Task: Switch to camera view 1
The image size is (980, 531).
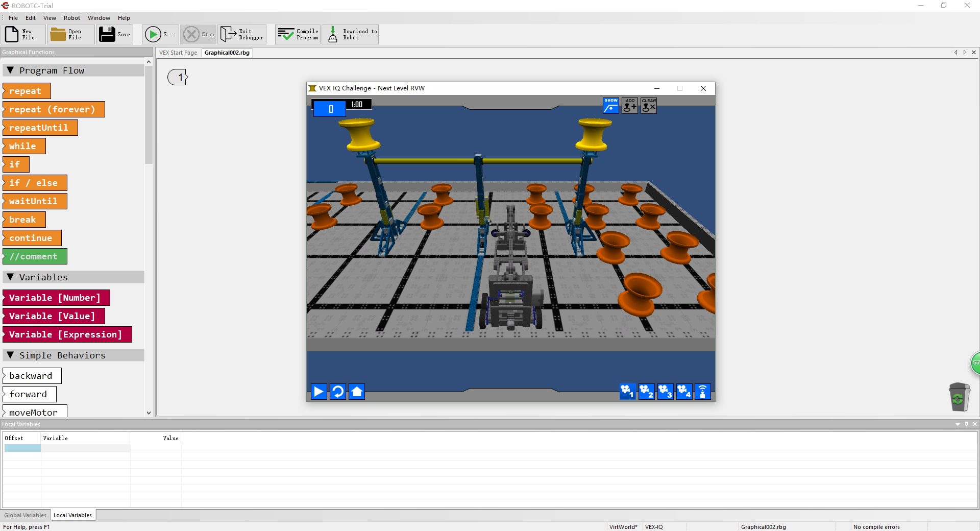Action: 627,392
